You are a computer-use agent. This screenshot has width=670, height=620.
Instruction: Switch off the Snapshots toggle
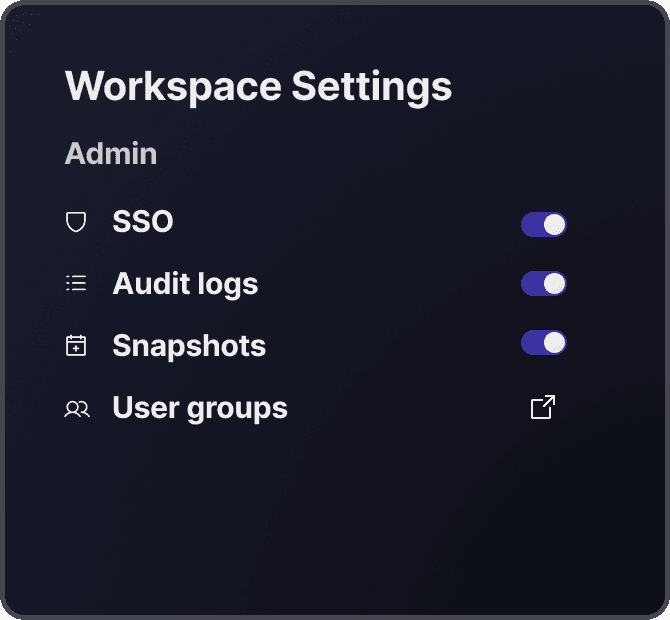tap(544, 342)
